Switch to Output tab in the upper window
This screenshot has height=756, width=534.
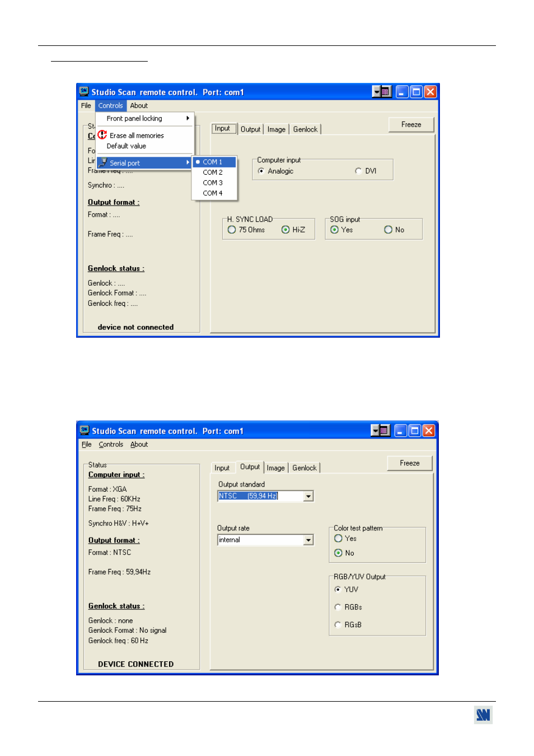coord(250,129)
